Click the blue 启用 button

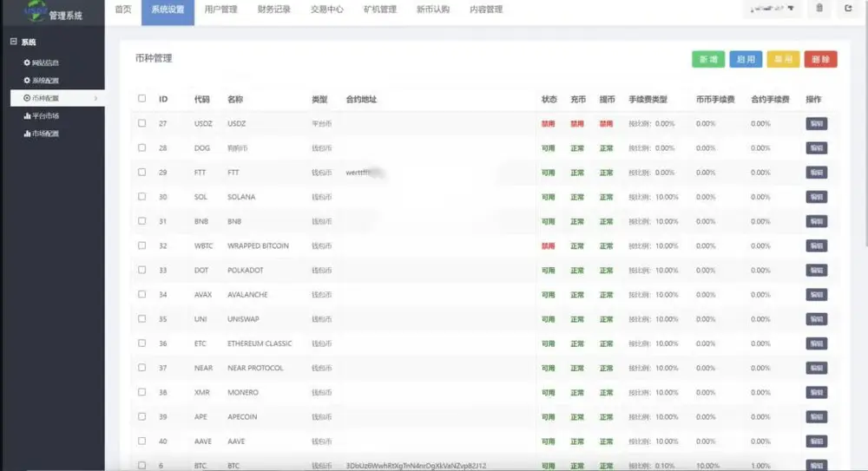pyautogui.click(x=746, y=59)
